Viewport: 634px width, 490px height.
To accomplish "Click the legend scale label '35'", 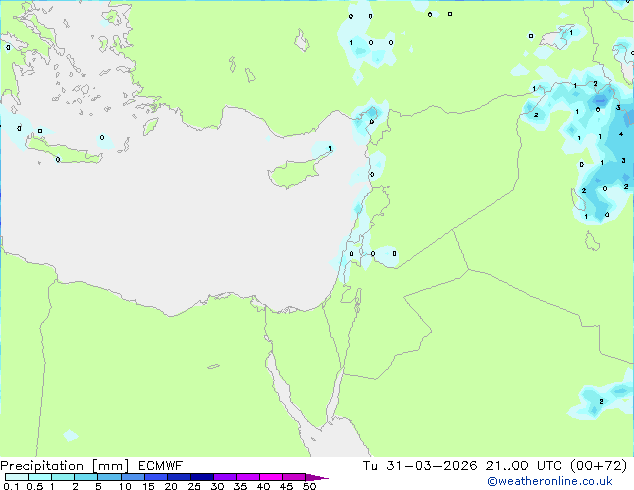I will (241, 486).
